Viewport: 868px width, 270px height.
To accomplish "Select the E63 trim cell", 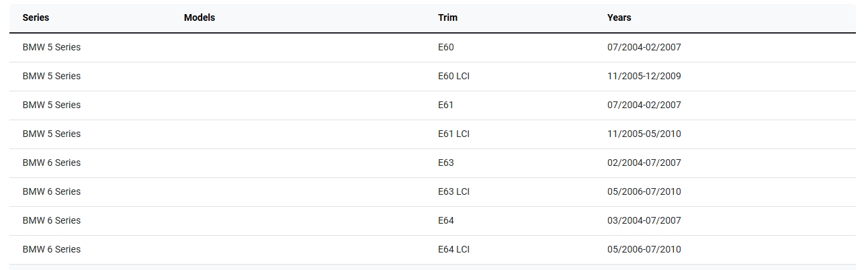I will pyautogui.click(x=446, y=163).
